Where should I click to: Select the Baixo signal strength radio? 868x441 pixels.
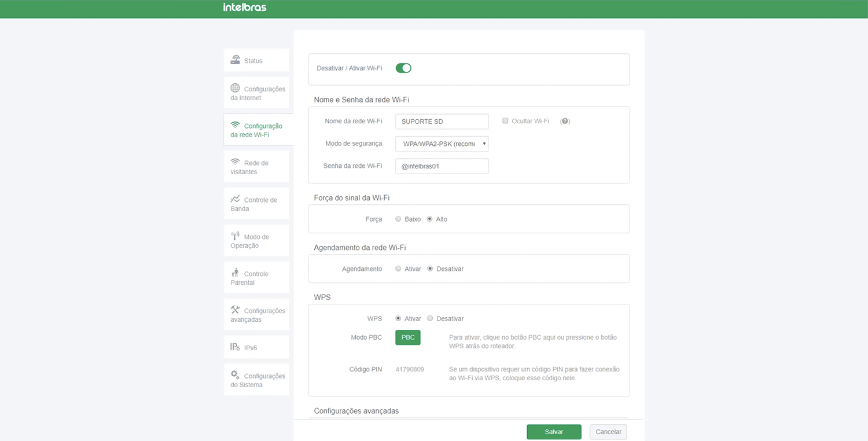pos(398,219)
